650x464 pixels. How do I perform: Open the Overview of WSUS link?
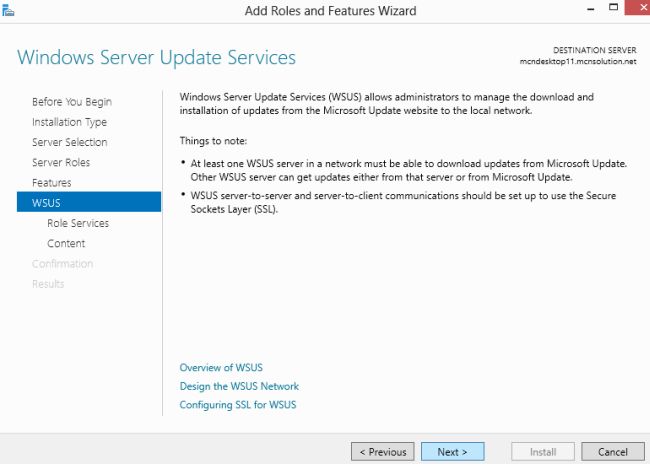221,368
